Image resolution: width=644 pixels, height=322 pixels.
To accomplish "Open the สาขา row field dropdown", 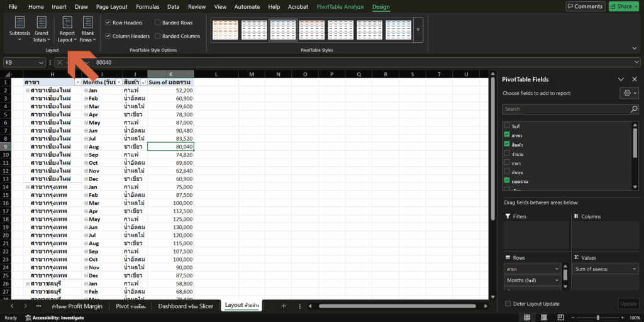I will (557, 269).
